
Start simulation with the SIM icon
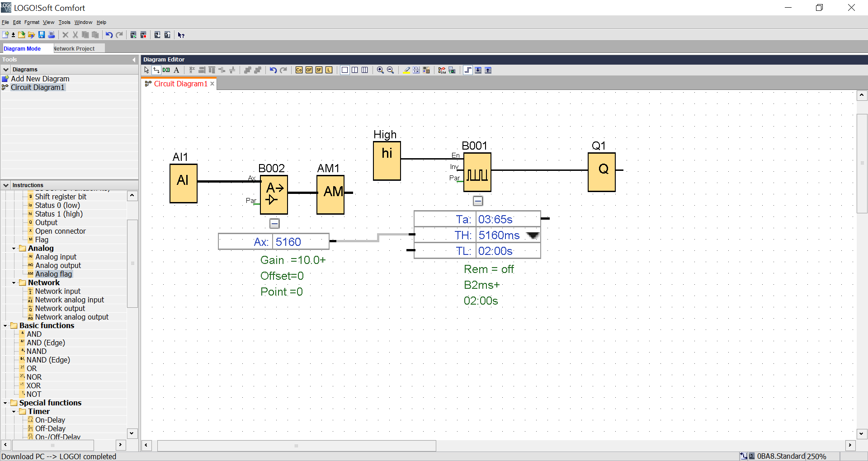tap(442, 70)
